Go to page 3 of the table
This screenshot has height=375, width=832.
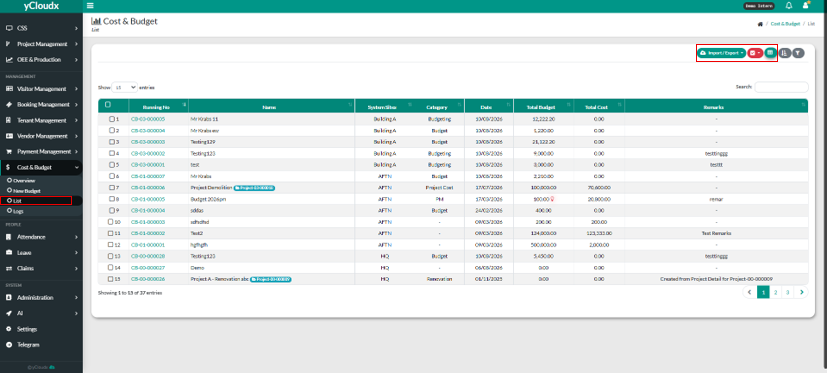[788, 292]
